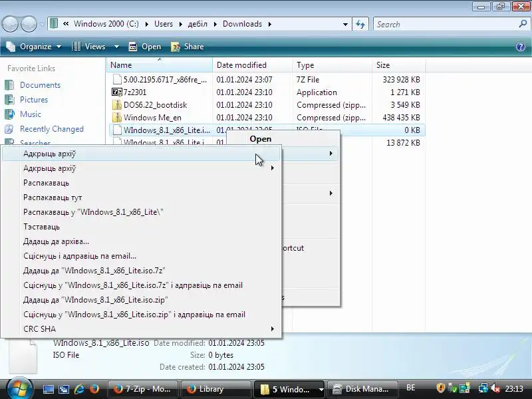Expand the arrow after Downloads breadcrumb
Image resolution: width=532 pixels, height=399 pixels.
pos(270,24)
